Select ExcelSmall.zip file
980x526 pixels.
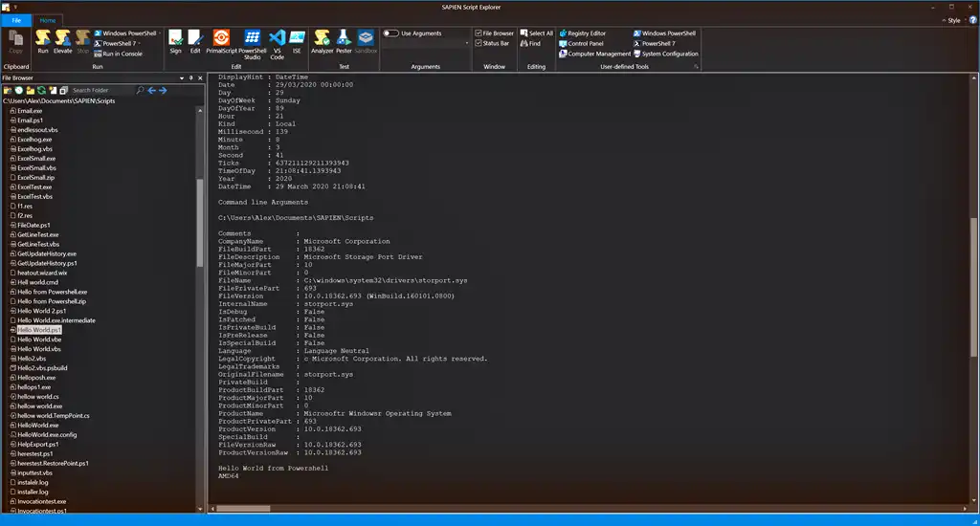35,178
